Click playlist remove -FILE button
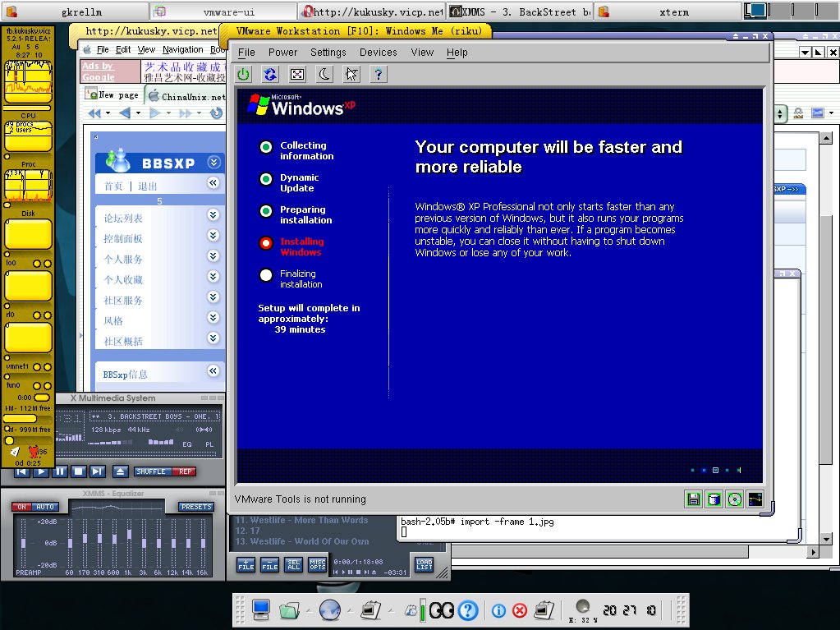840x630 pixels. 269,564
